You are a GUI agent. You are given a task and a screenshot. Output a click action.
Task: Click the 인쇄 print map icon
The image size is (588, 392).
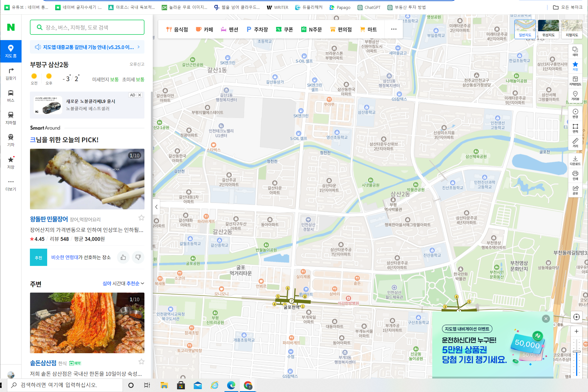click(575, 175)
